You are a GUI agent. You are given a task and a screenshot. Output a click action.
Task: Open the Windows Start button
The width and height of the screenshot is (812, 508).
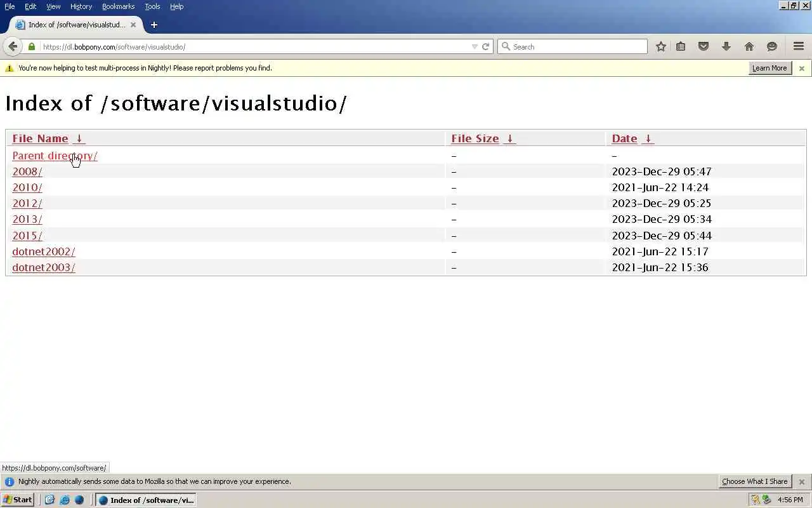[17, 500]
